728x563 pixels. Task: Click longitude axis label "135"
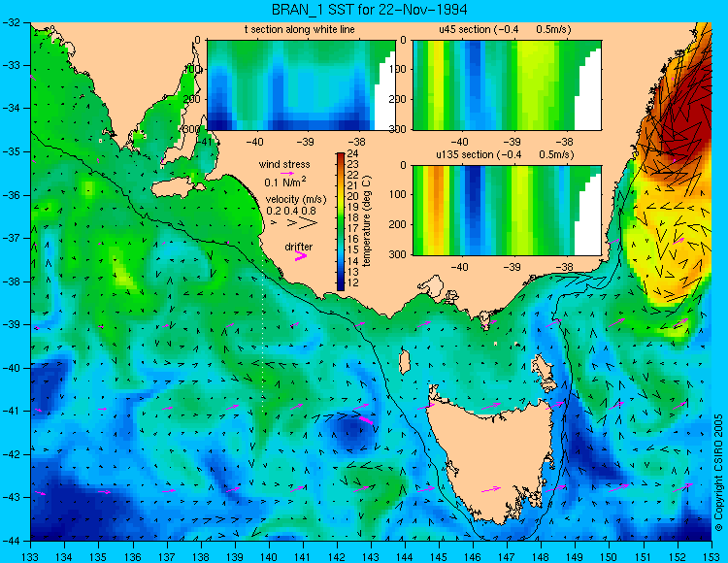coord(98,557)
